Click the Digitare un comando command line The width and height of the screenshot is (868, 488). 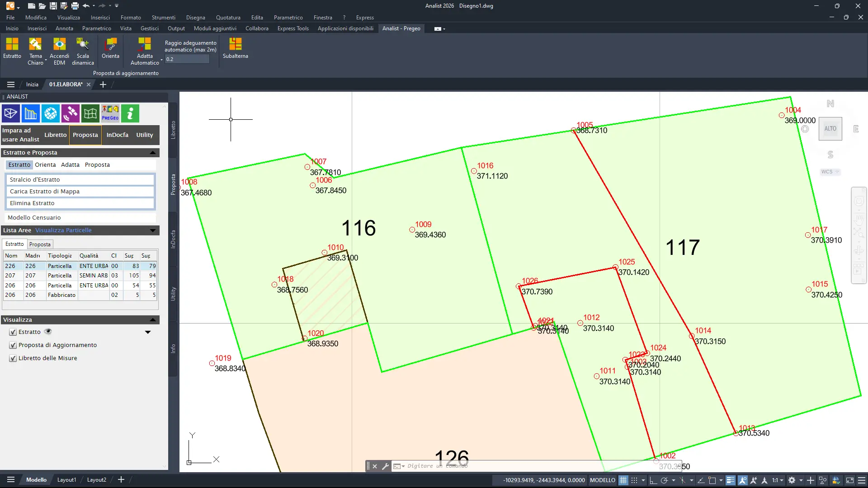[x=497, y=465]
